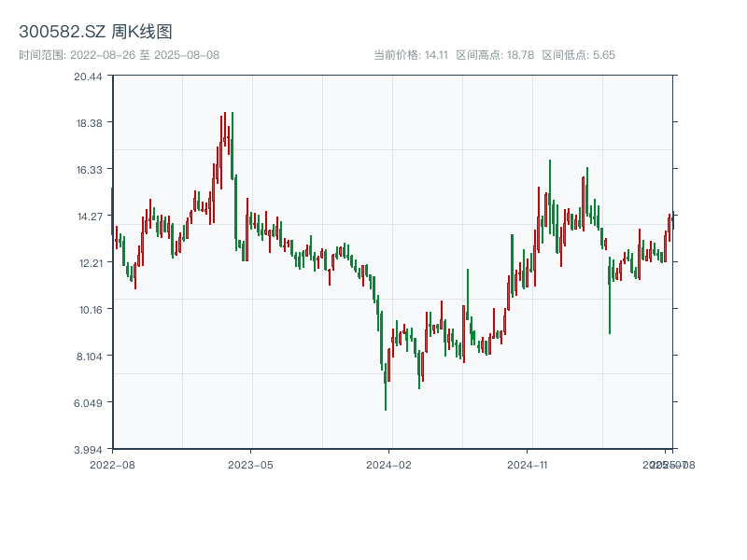The height and width of the screenshot is (560, 747).
Task: Select the 时间范围 date range text
Action: pyautogui.click(x=119, y=55)
